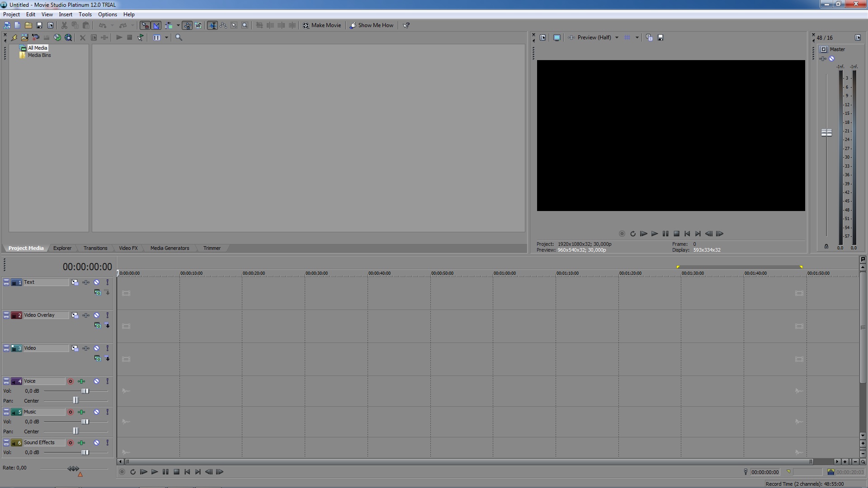Image resolution: width=868 pixels, height=488 pixels.
Task: Arm the Music track for recording
Action: pyautogui.click(x=71, y=412)
